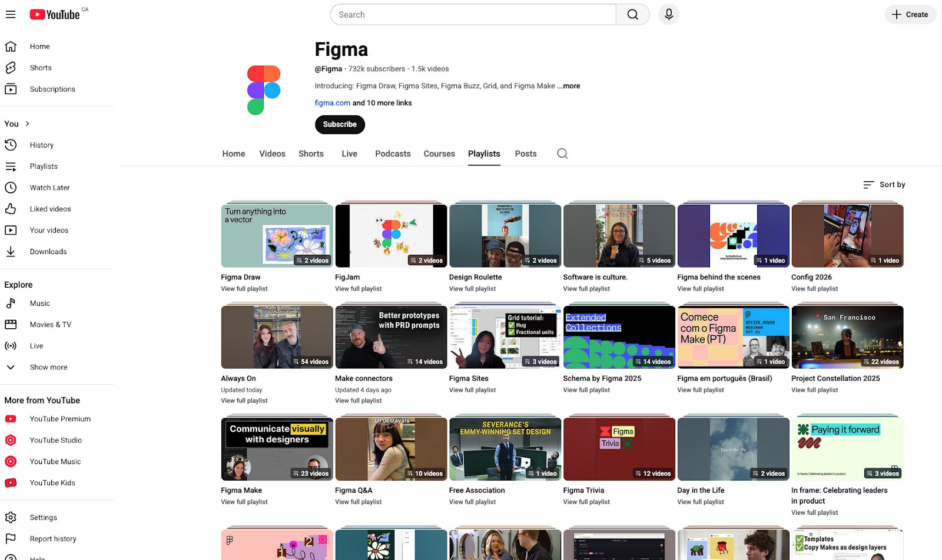Viewport: 942px width, 560px height.
Task: Open the Sort by dropdown
Action: pos(884,185)
